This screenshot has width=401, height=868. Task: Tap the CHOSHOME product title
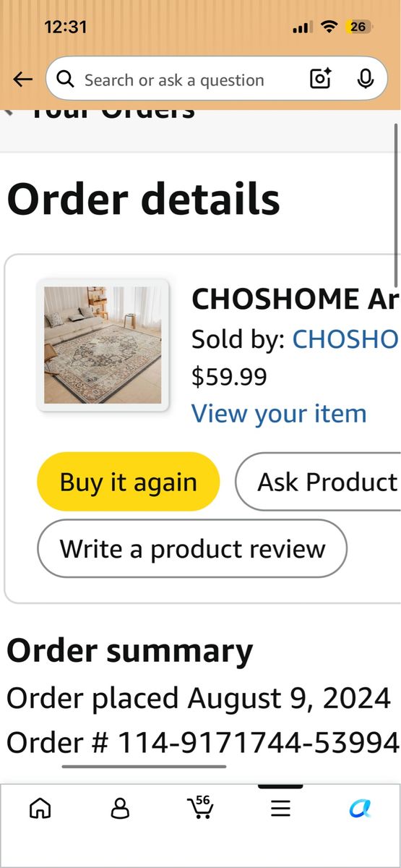(x=296, y=299)
